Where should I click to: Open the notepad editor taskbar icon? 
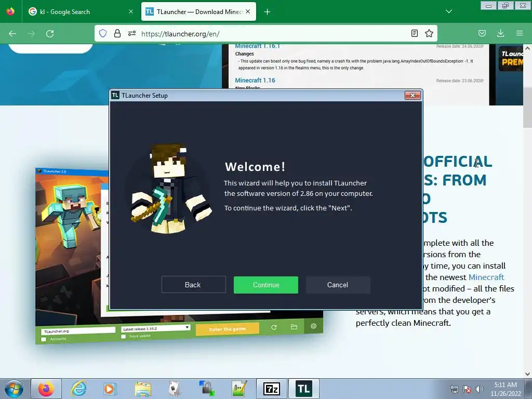(x=239, y=389)
